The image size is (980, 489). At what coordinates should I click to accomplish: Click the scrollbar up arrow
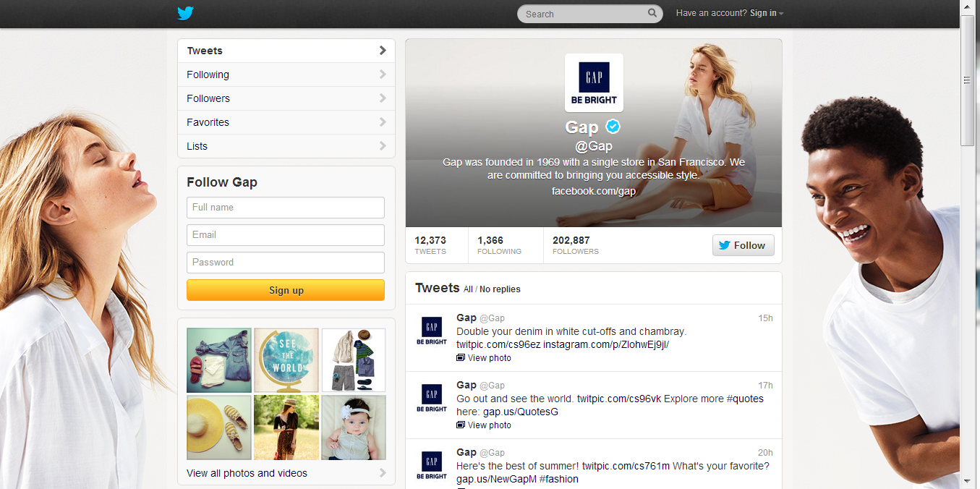(967, 7)
